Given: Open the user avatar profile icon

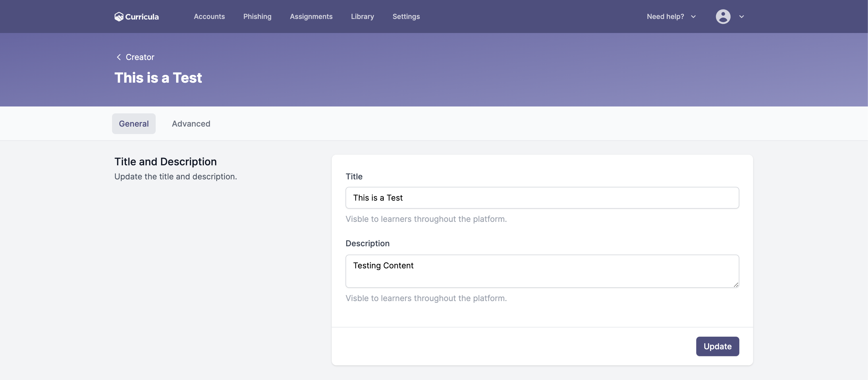Looking at the screenshot, I should coord(723,16).
